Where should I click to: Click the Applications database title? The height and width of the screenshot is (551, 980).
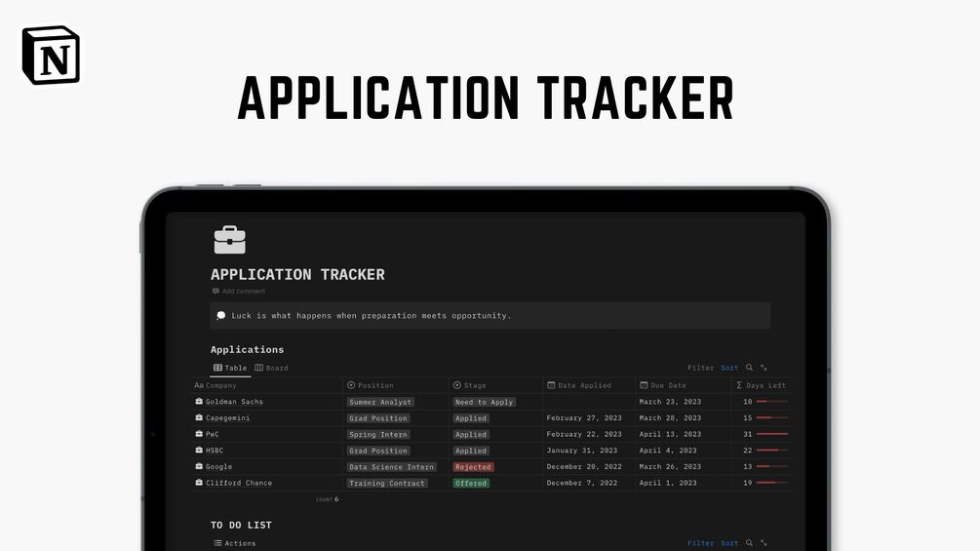[x=247, y=350]
